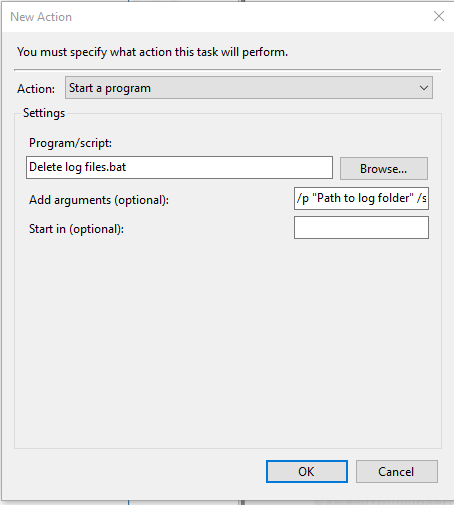
Task: Click the 'Add arguments (optional):' label
Action: pos(99,200)
